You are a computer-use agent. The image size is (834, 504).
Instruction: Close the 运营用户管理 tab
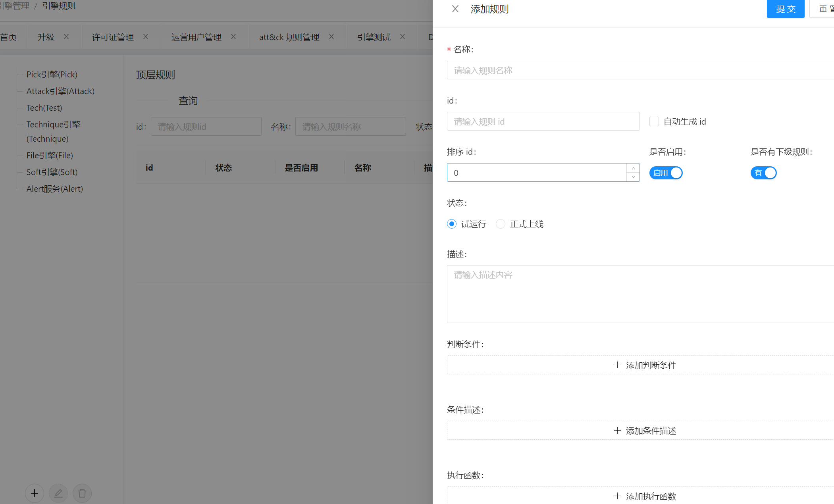pyautogui.click(x=233, y=37)
